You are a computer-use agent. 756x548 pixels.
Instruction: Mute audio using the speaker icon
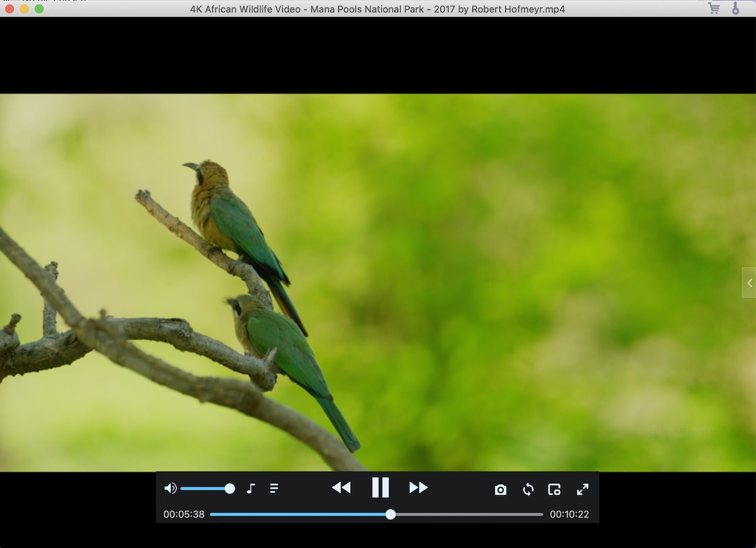(170, 488)
